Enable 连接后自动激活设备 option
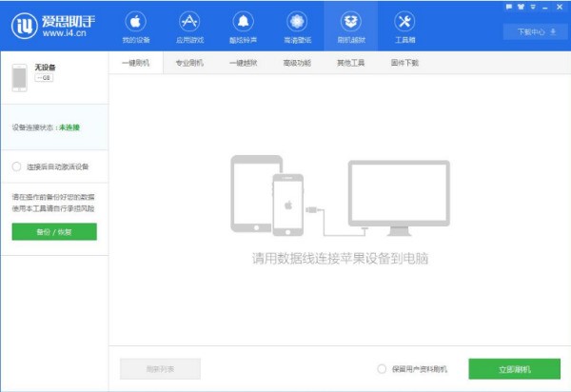The image size is (571, 392). point(17,167)
